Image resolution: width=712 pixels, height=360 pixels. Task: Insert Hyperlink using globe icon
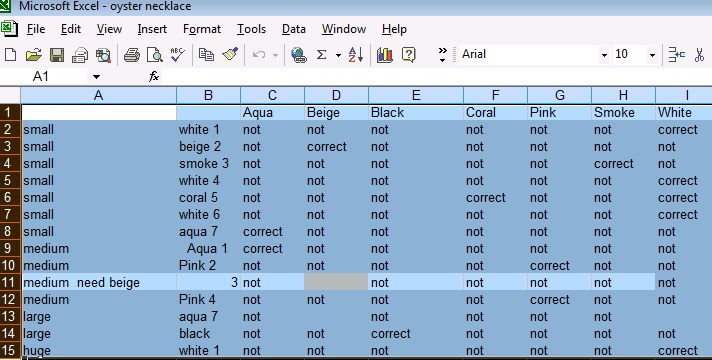click(298, 55)
